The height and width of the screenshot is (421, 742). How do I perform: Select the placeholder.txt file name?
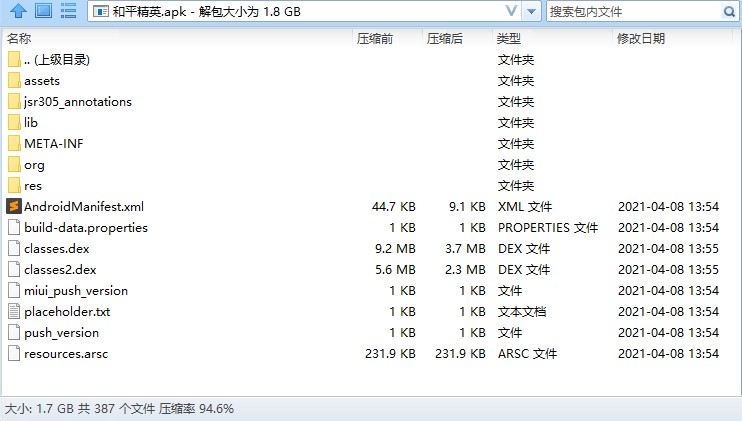point(67,312)
